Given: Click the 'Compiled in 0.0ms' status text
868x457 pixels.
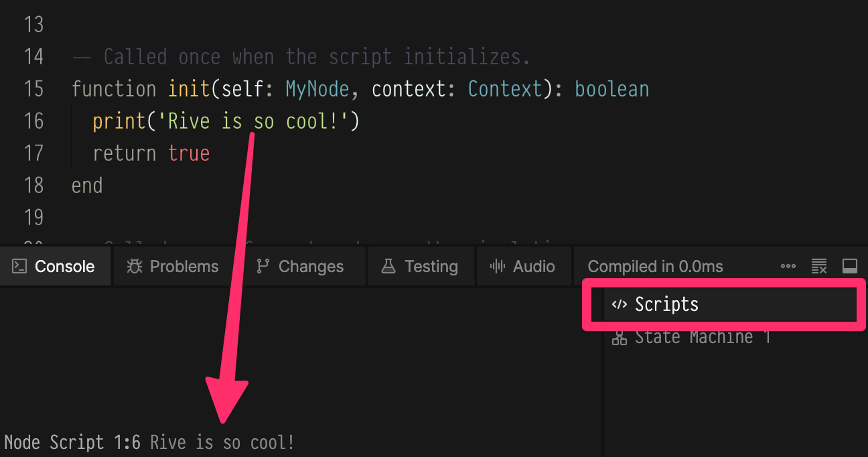Looking at the screenshot, I should tap(655, 267).
